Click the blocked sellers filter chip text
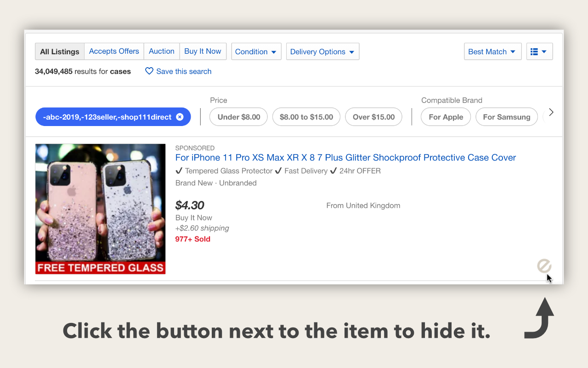 tap(107, 117)
